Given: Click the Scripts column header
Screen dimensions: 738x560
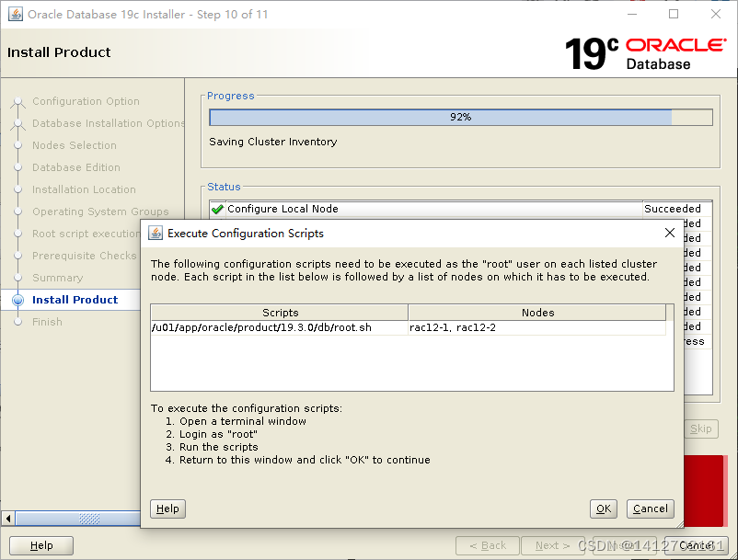Looking at the screenshot, I should pos(280,313).
